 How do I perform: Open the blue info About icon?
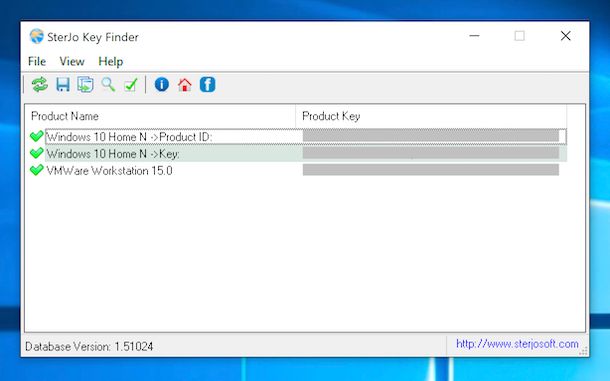coord(161,84)
